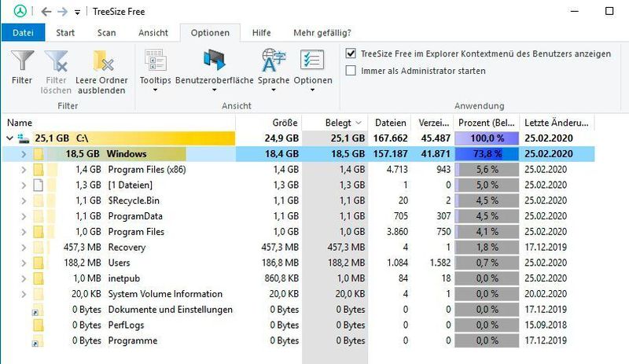This screenshot has height=364, width=629.
Task: Sort by the Name column header
Action: 119,123
